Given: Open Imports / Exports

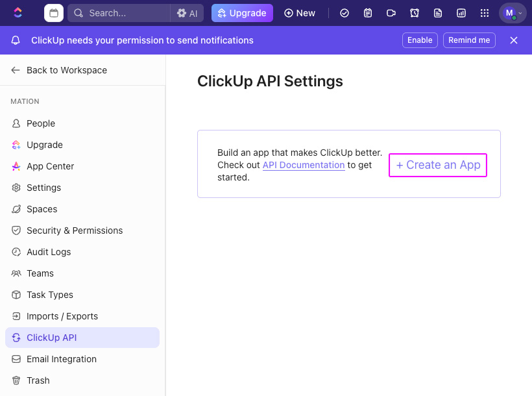Looking at the screenshot, I should point(82,316).
